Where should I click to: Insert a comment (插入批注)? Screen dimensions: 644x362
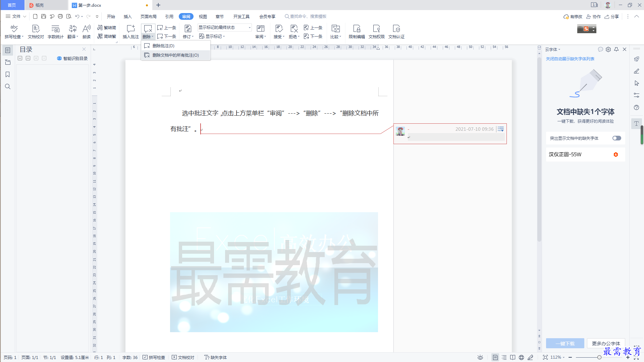tap(130, 32)
